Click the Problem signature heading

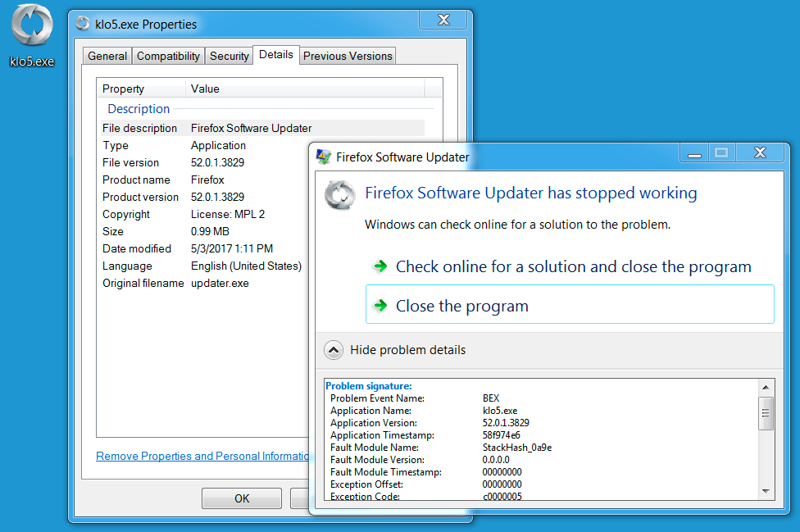point(368,386)
